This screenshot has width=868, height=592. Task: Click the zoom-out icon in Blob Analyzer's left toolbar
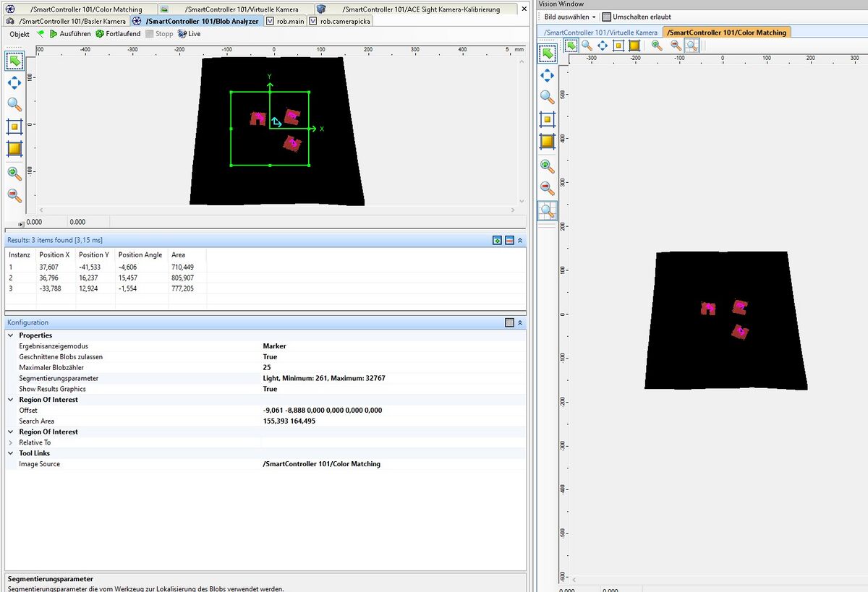[x=14, y=195]
